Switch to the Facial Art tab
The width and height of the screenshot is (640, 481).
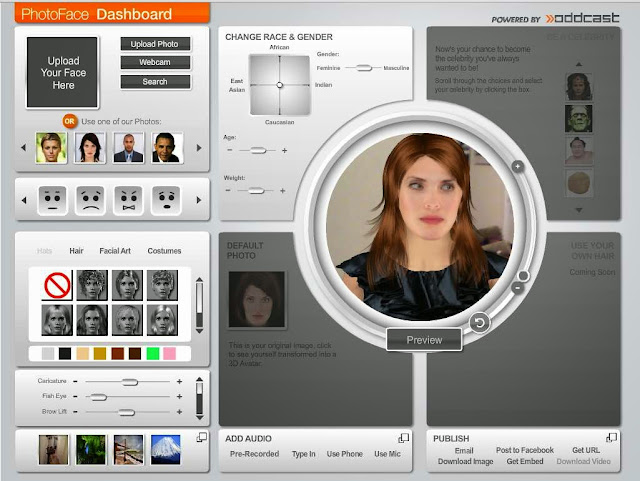point(115,251)
